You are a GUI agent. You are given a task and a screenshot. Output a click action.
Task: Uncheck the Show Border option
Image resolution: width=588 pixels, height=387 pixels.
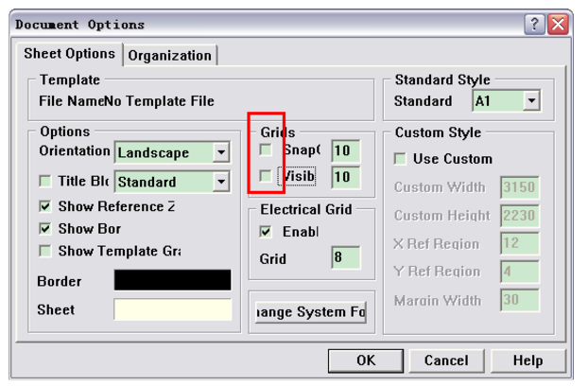click(x=45, y=228)
